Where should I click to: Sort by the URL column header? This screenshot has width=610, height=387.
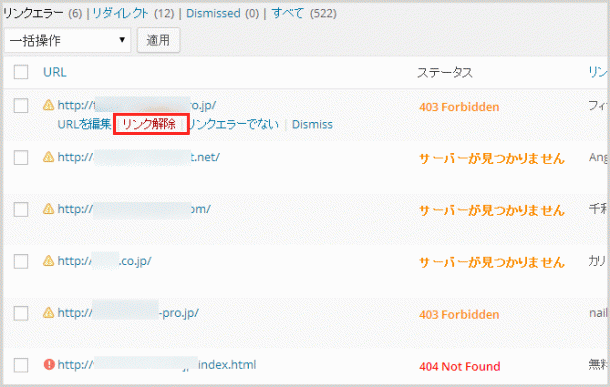pyautogui.click(x=55, y=72)
